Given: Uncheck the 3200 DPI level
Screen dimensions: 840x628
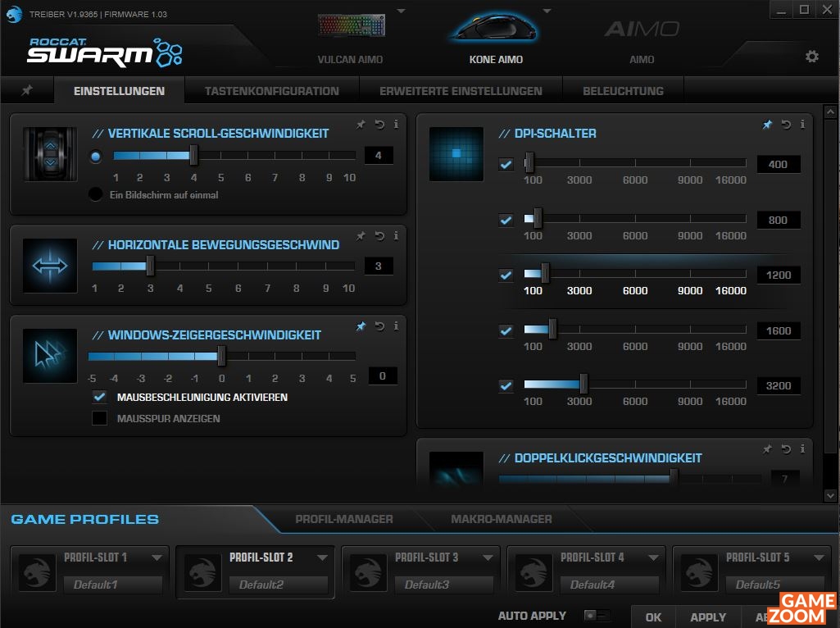Looking at the screenshot, I should pos(506,386).
